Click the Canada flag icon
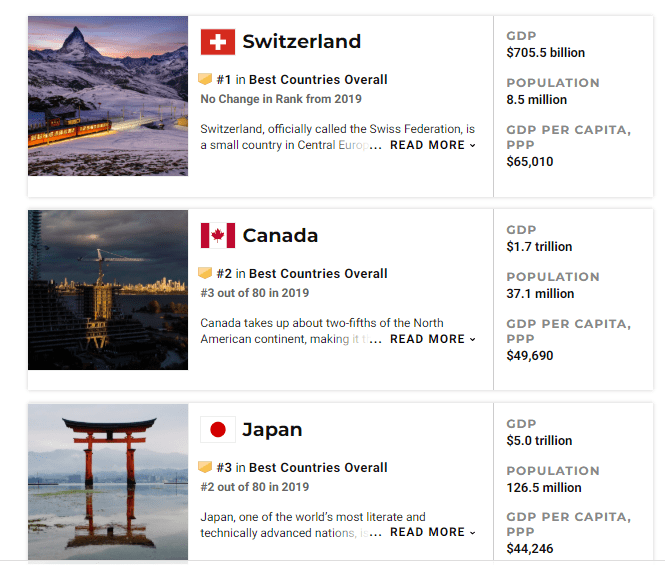 (218, 236)
